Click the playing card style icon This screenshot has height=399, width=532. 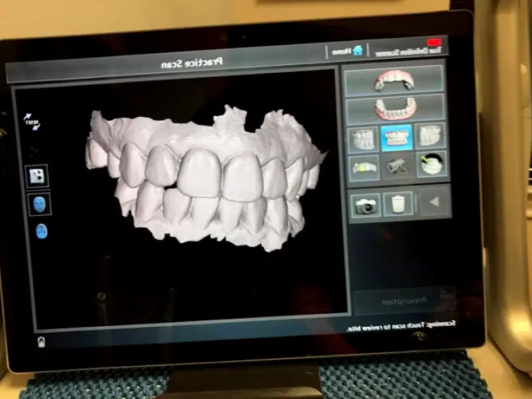click(x=37, y=176)
